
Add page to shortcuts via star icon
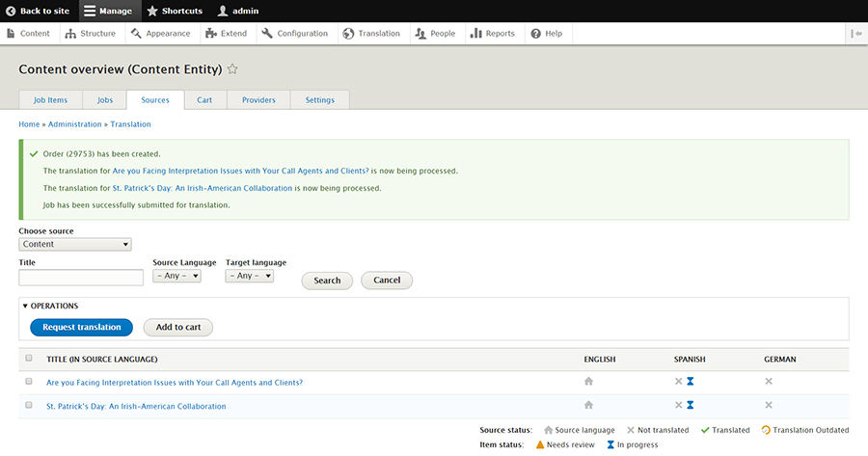(x=232, y=69)
